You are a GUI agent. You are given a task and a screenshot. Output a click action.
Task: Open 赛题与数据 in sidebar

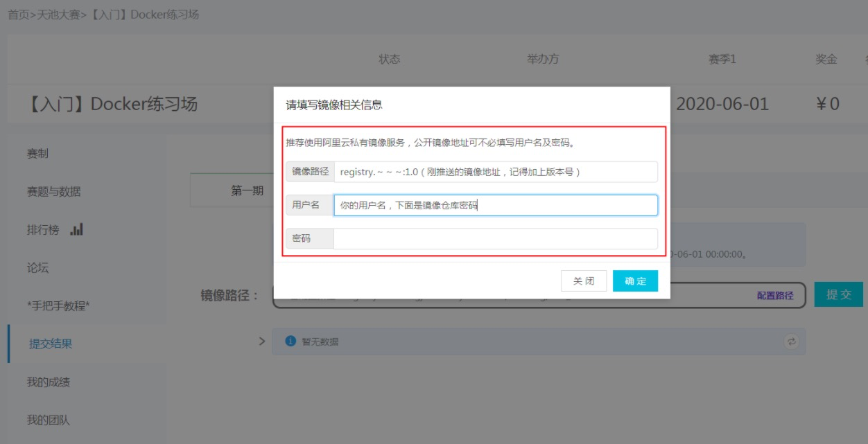click(x=53, y=192)
